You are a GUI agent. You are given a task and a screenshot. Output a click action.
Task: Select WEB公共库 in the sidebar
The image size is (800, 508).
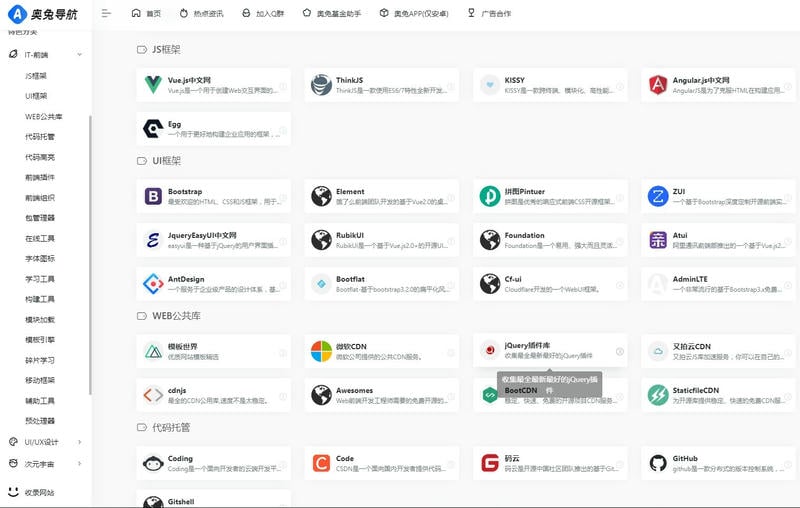(x=44, y=116)
